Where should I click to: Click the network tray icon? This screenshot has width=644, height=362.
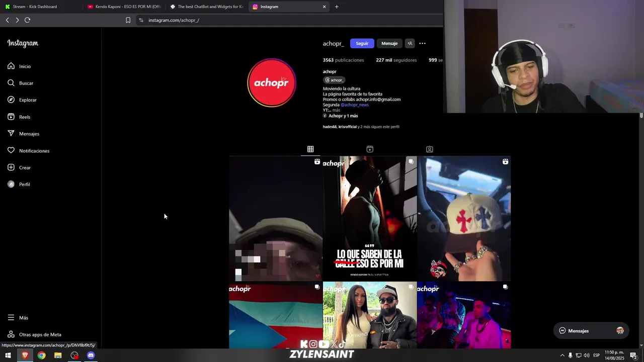point(578,355)
